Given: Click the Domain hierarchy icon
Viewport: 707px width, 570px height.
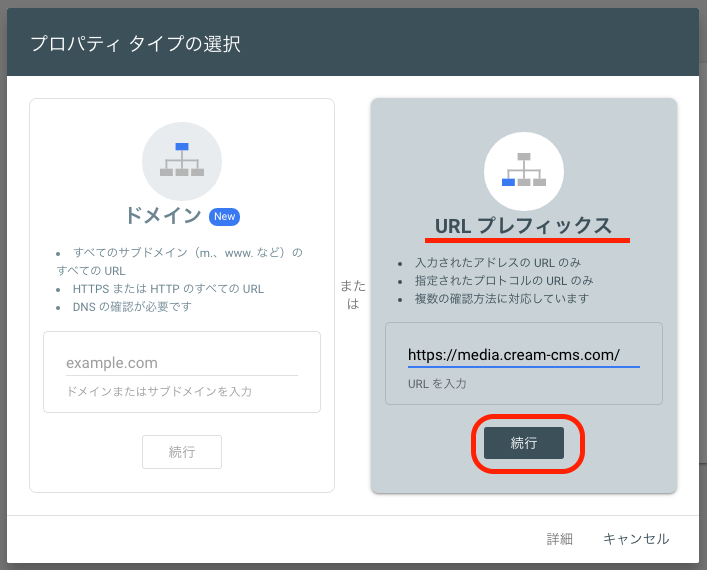Looking at the screenshot, I should coord(182,161).
